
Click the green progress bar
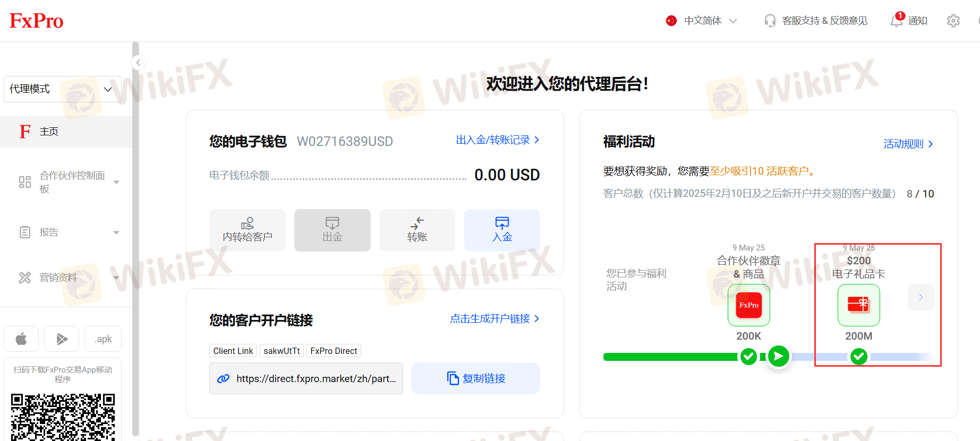[671, 357]
